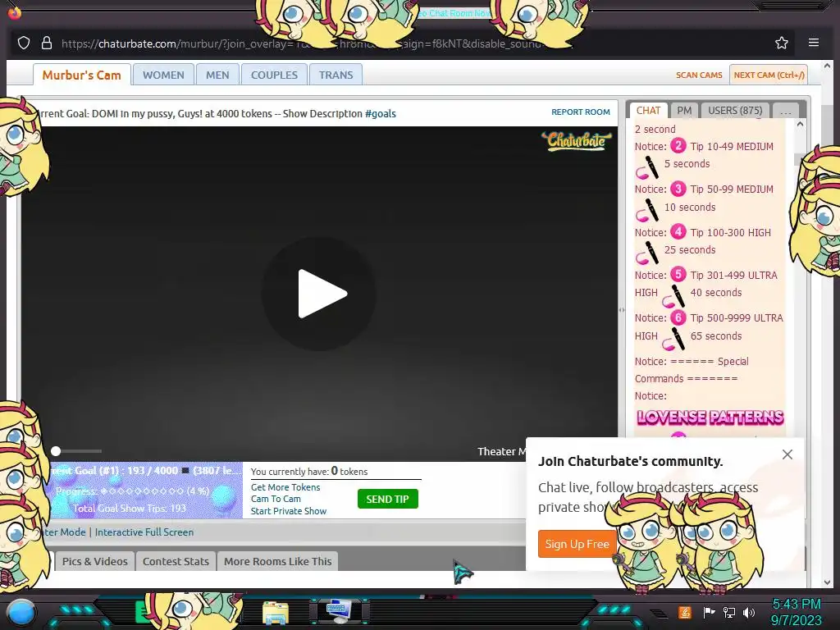Viewport: 840px width, 630px height.
Task: Click the "Tip 50-99 MEDIUM" notice text
Action: pyautogui.click(x=732, y=189)
